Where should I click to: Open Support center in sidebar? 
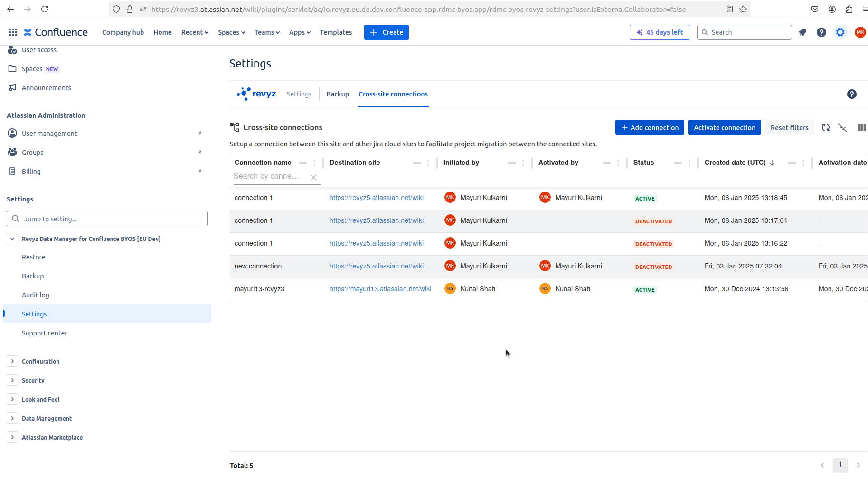point(45,333)
